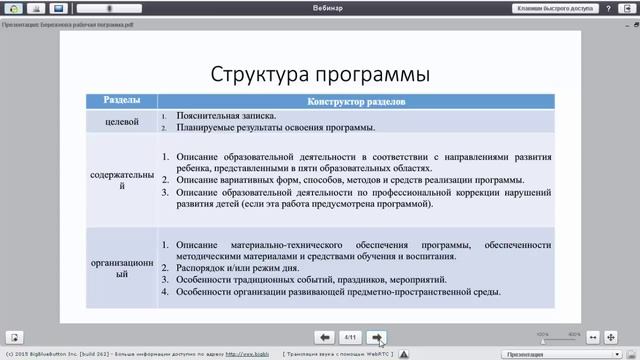Click the headset audio icon in top toolbar
This screenshot has width=640, height=360.
tap(13, 9)
